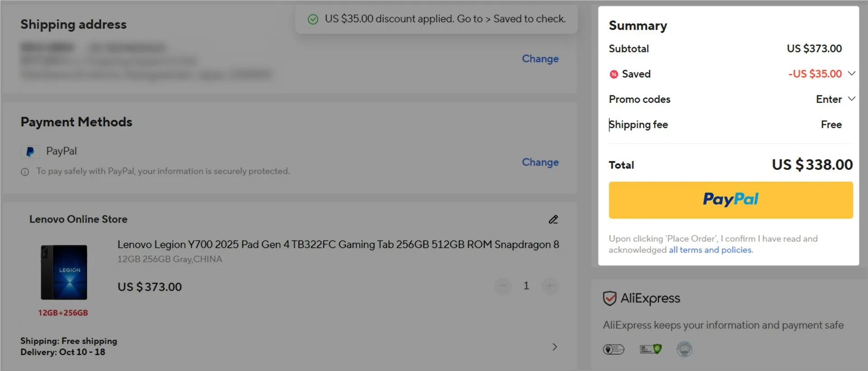Click the green shield security badge
Screen dimensions: 868x371
[651, 349]
